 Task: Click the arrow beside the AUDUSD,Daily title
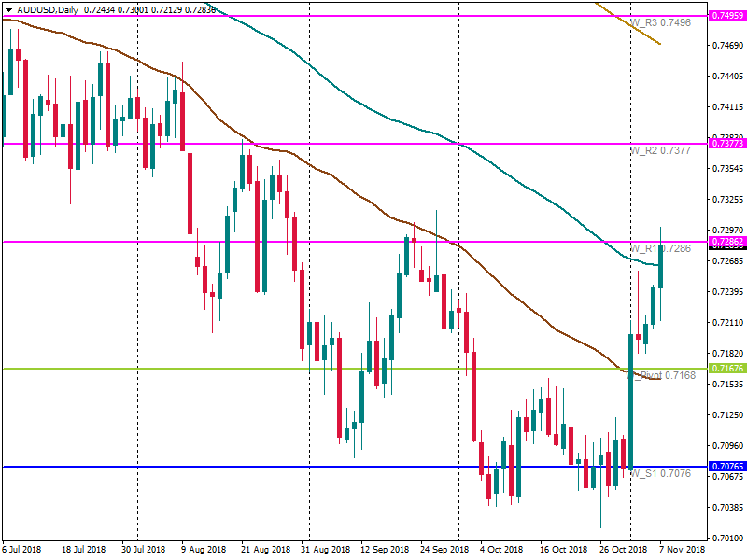(7, 8)
